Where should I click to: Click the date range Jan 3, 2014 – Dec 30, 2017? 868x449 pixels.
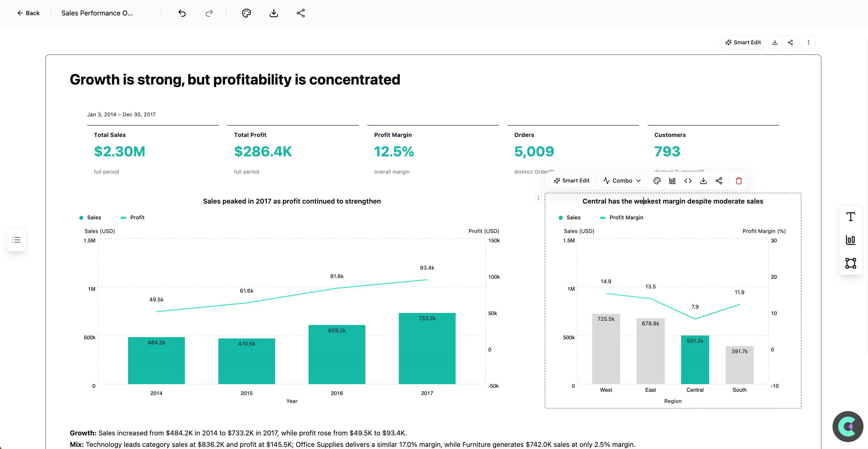click(121, 115)
